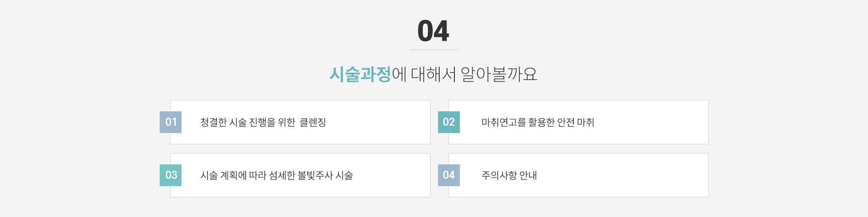Viewport: 868px width, 217px height.
Task: Select the white card for step 01
Action: tap(300, 122)
